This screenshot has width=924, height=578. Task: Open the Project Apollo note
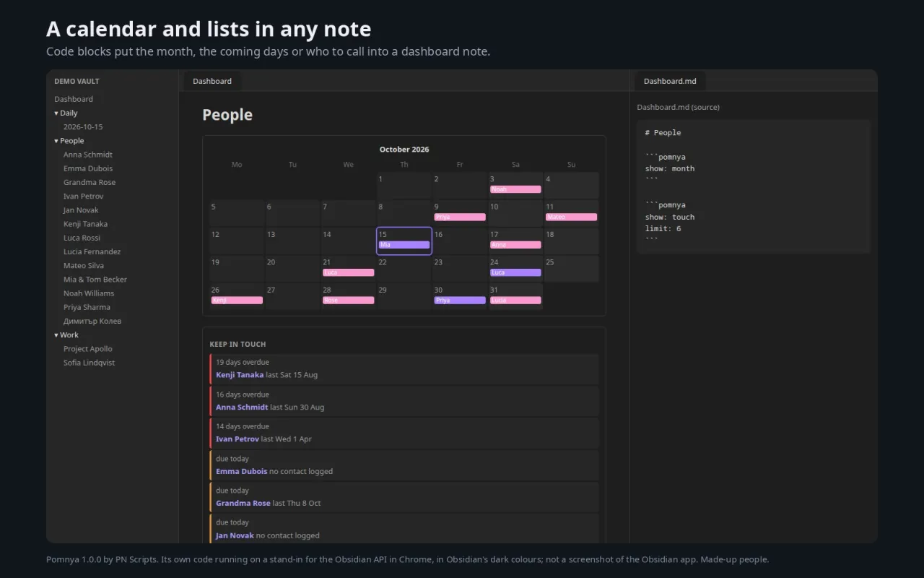coord(88,349)
